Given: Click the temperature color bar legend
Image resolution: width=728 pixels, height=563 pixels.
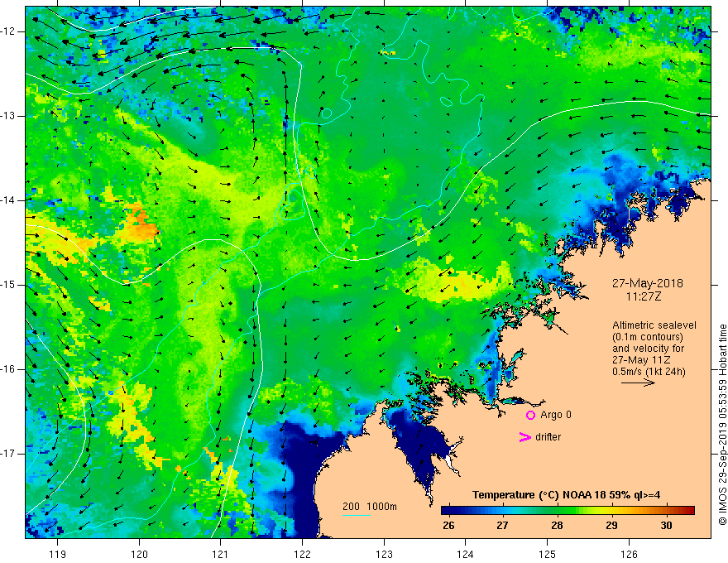Looking at the screenshot, I should (x=568, y=511).
